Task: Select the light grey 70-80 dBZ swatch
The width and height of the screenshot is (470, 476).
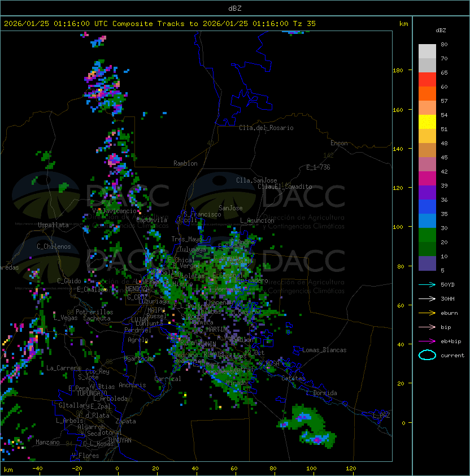Action: 427,51
